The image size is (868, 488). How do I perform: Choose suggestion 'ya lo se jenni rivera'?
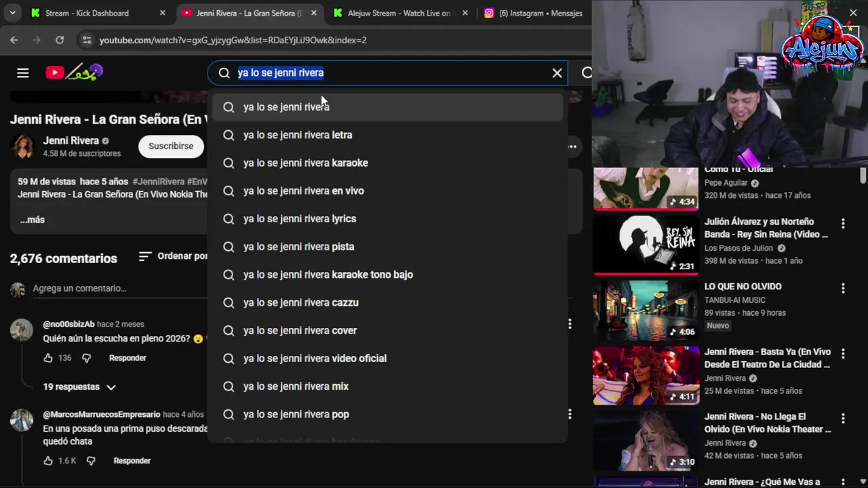(387, 107)
